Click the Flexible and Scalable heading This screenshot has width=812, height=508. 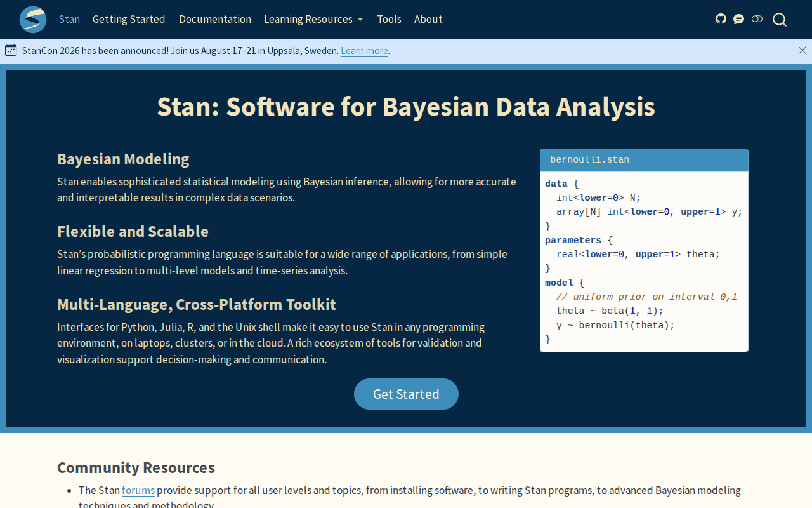(x=133, y=231)
